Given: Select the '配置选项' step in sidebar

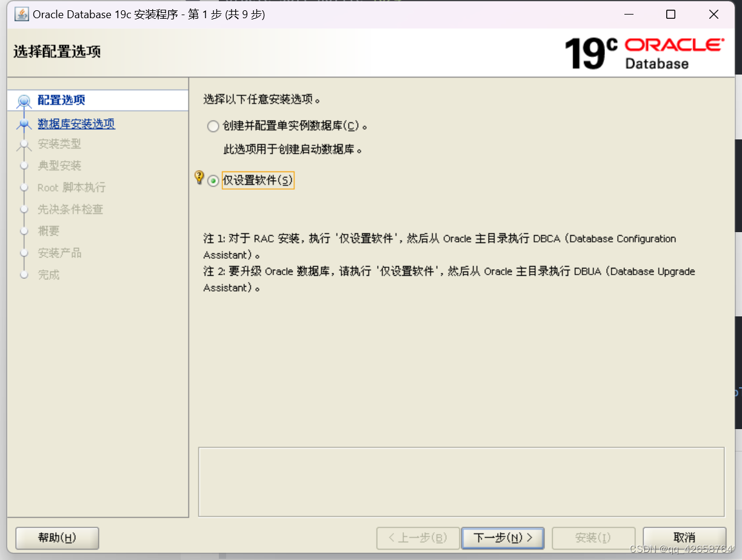Looking at the screenshot, I should pos(61,100).
